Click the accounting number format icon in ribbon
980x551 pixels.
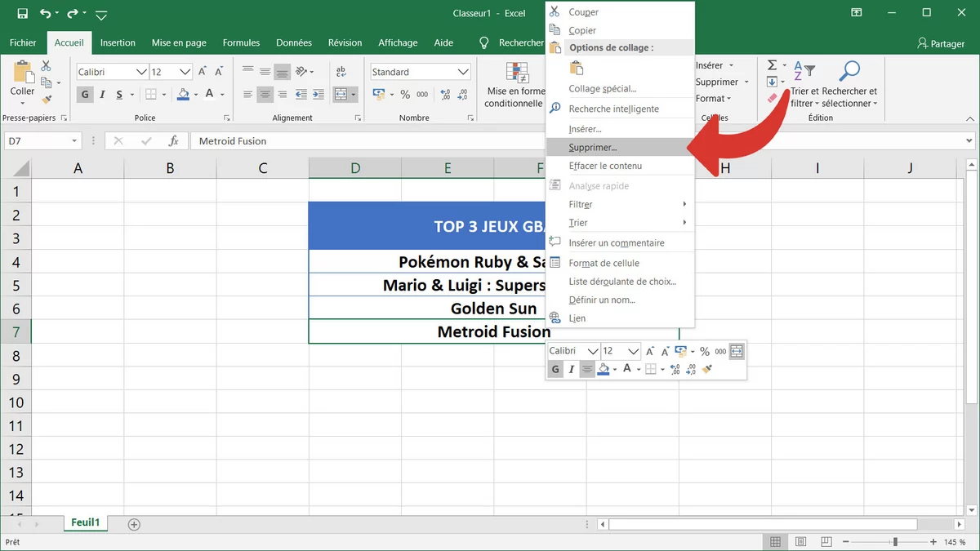(x=378, y=95)
